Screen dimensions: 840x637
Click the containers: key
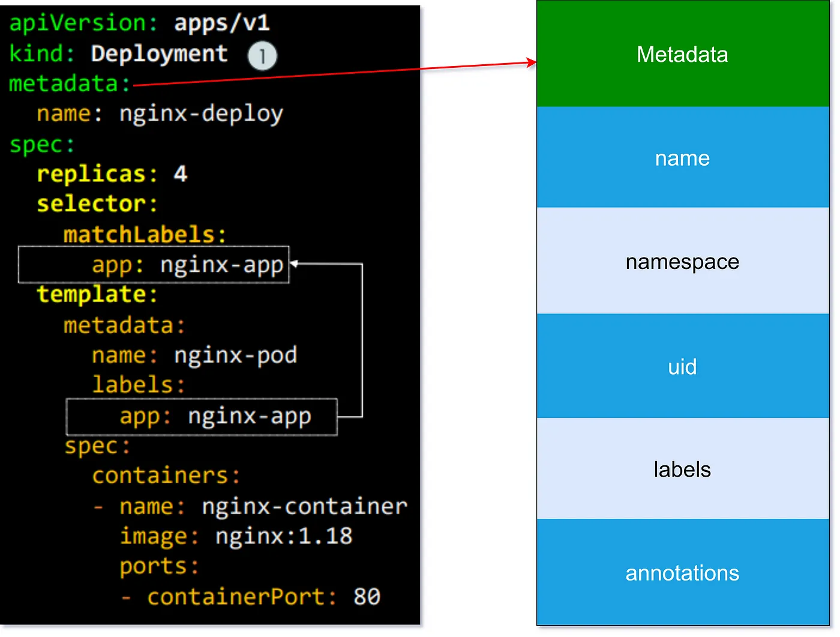click(x=166, y=475)
